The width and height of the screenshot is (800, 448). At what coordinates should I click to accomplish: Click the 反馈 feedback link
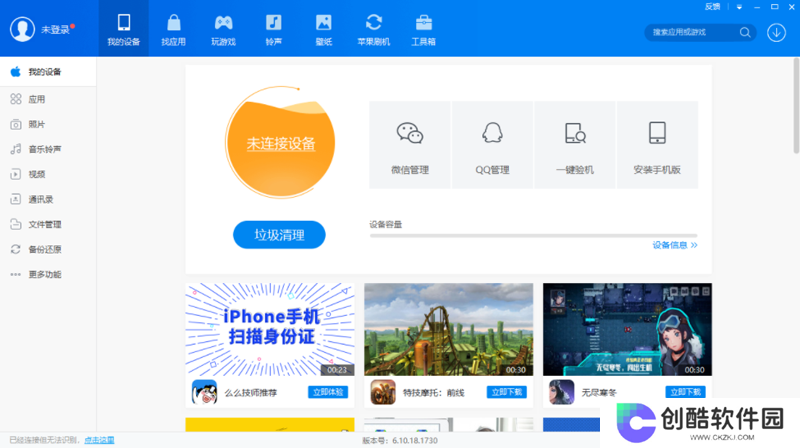[712, 7]
